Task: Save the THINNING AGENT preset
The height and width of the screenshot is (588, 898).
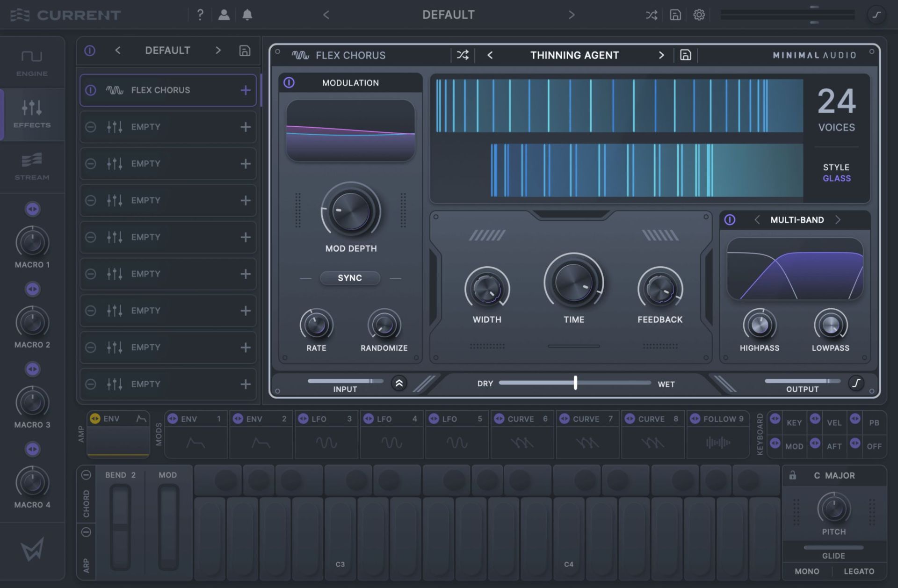Action: [x=686, y=55]
